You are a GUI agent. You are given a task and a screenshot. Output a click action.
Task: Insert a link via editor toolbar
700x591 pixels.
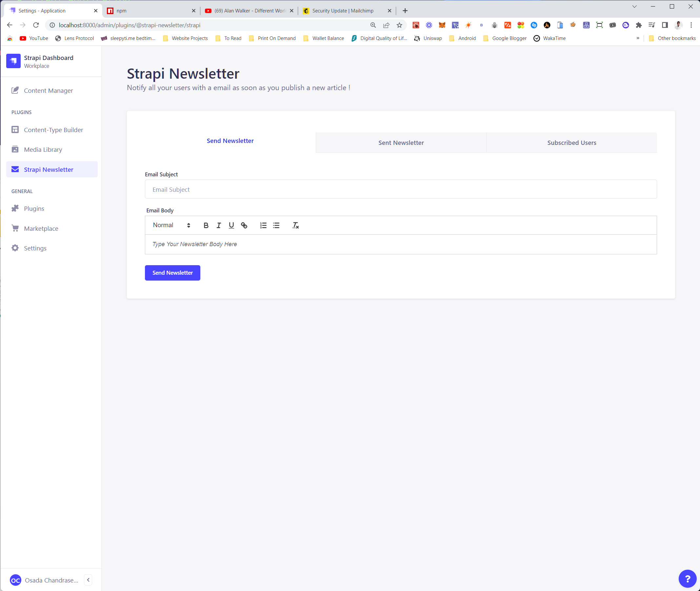244,226
